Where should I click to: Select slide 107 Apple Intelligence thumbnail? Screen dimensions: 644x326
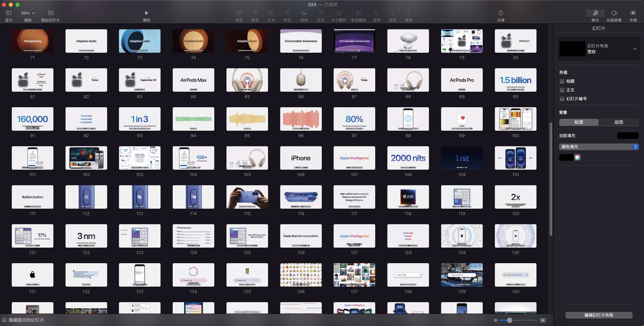tap(354, 158)
